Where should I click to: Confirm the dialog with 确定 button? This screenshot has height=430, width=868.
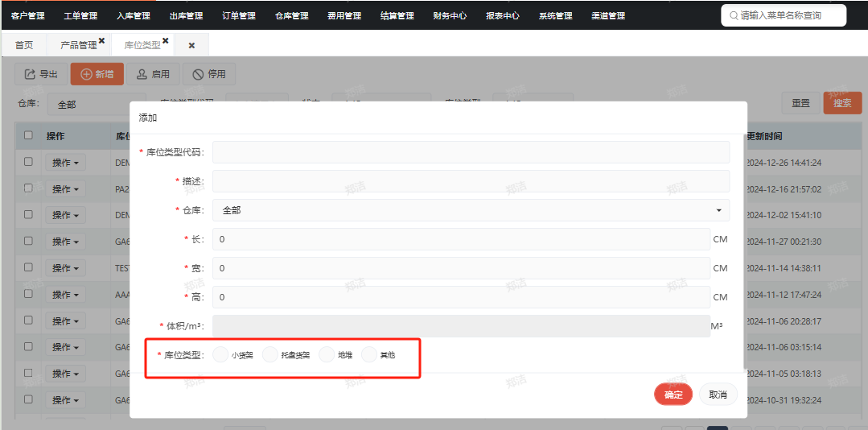[673, 395]
